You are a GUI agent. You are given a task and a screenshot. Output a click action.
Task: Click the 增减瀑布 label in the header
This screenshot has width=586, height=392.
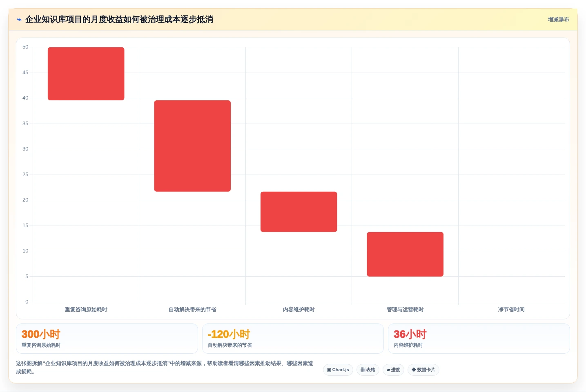[558, 20]
